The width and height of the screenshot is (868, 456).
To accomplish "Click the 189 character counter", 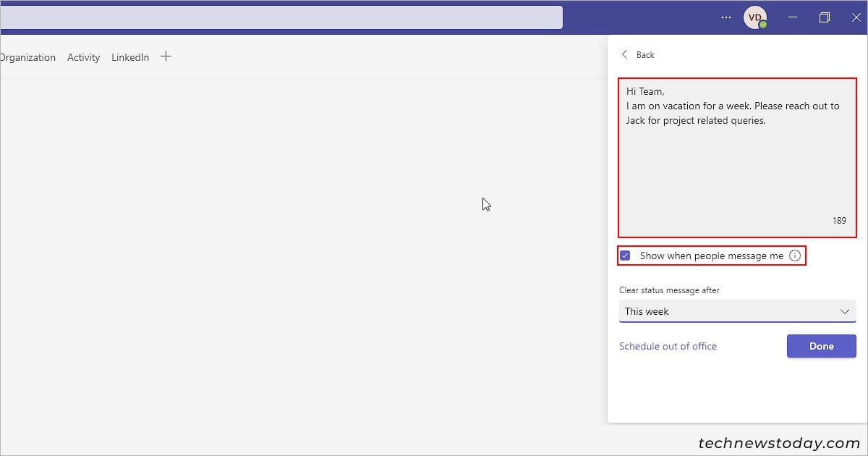I will (x=839, y=221).
